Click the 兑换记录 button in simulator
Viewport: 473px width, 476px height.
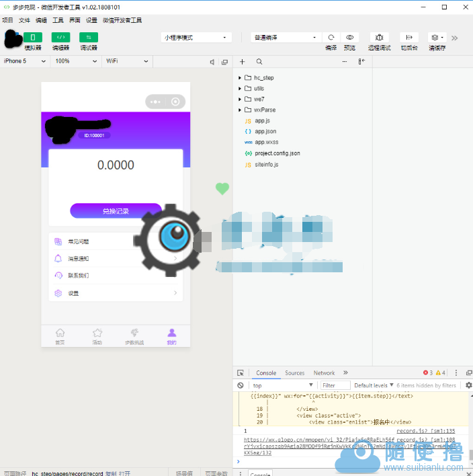pos(116,210)
